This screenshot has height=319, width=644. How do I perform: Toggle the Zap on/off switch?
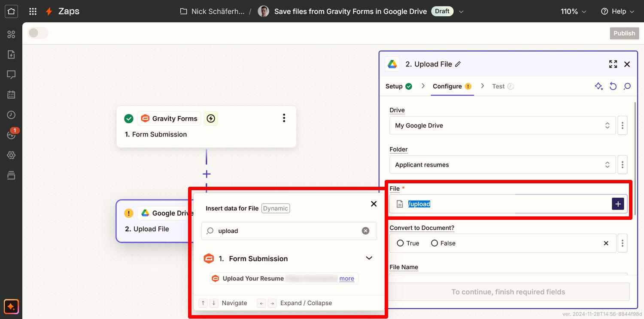tap(38, 33)
